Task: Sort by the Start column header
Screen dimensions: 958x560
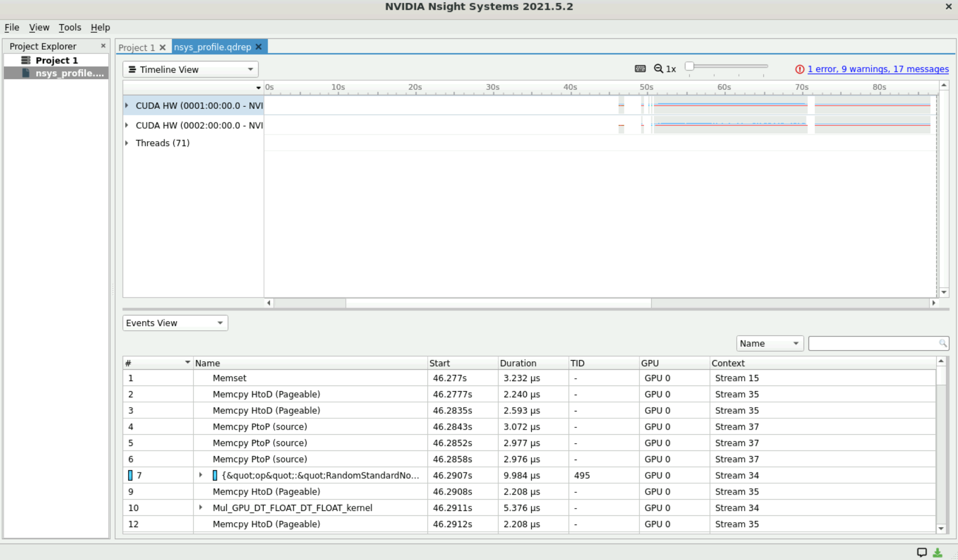Action: click(462, 363)
